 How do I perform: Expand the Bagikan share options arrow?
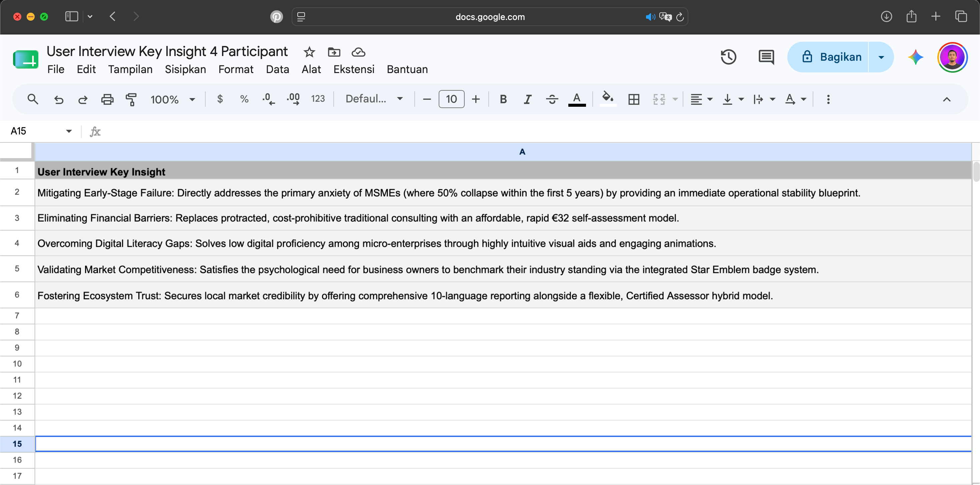[x=881, y=57]
